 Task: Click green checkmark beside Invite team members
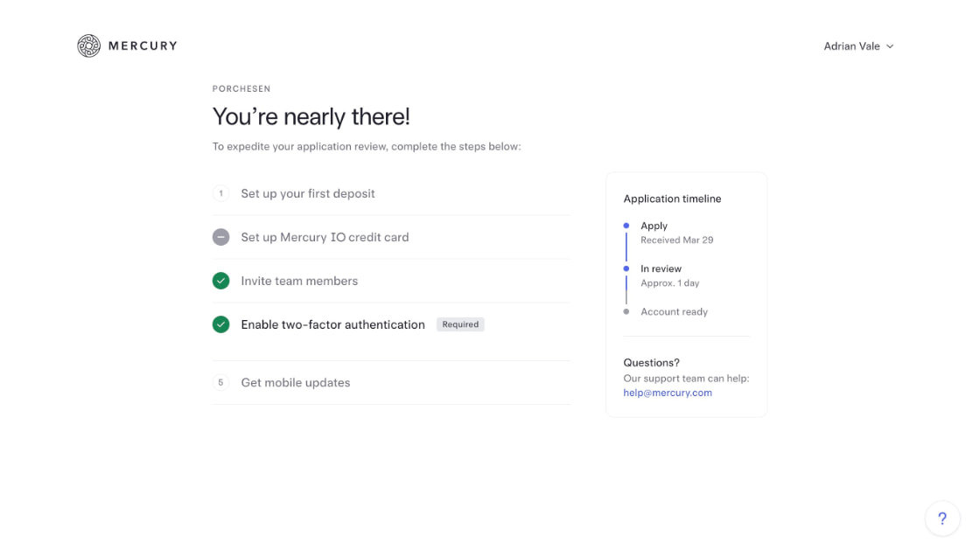tap(220, 281)
